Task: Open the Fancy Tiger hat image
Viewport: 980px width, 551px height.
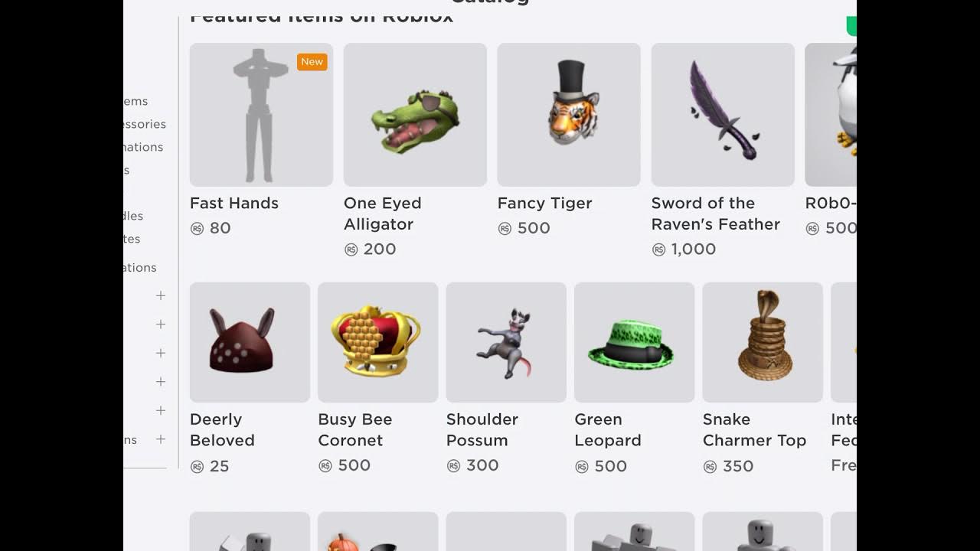Action: coord(569,115)
